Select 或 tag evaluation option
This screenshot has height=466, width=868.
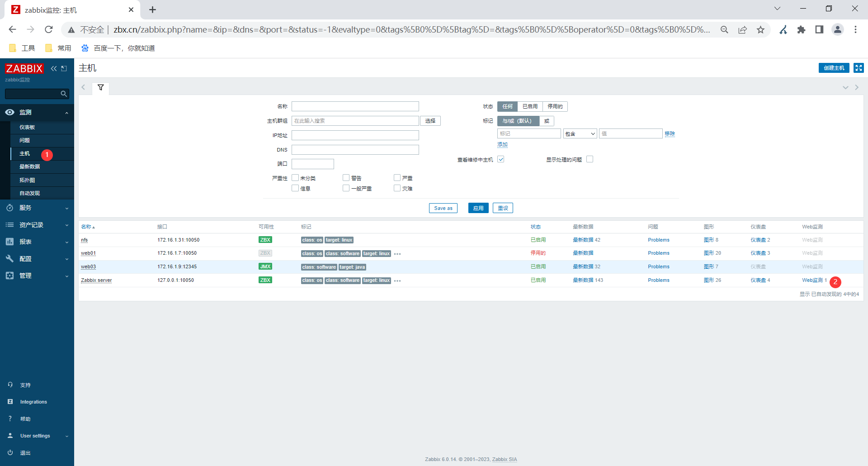[547, 121]
